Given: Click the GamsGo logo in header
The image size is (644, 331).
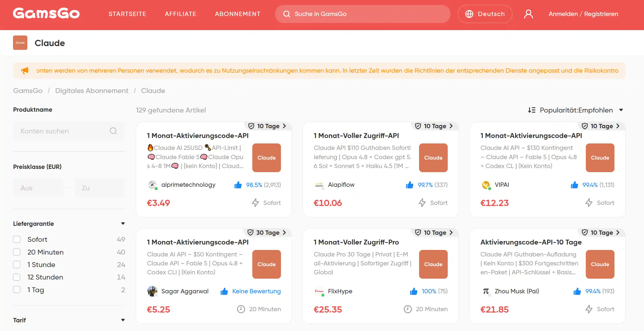Looking at the screenshot, I should [x=46, y=14].
